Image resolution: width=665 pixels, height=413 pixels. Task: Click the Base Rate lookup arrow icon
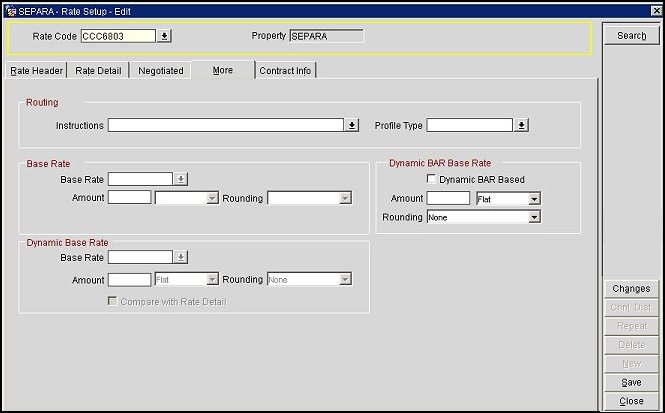(181, 179)
